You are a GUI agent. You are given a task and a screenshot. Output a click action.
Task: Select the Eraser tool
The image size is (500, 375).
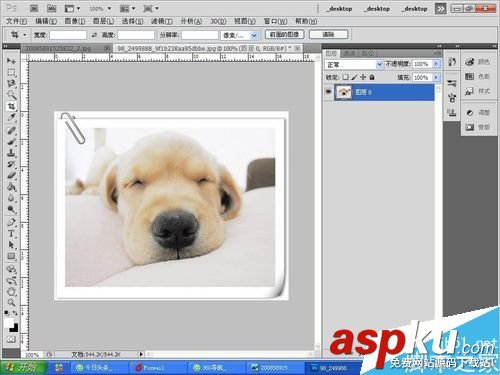click(x=11, y=175)
